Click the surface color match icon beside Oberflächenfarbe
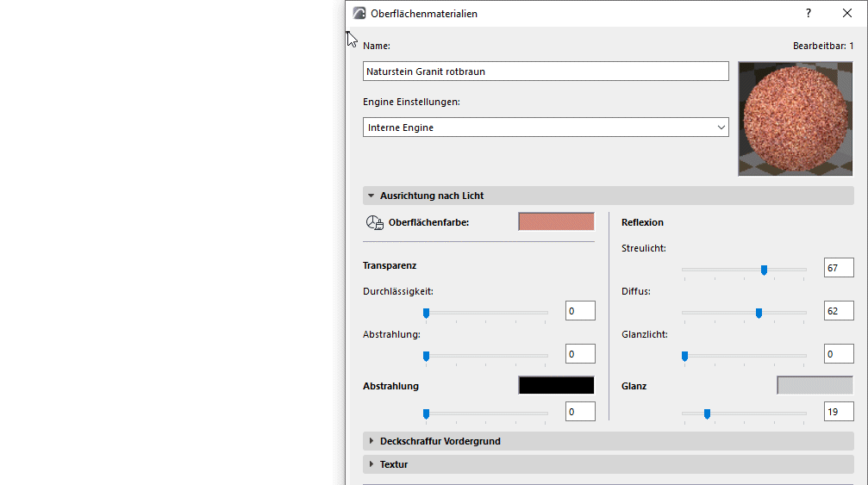 (x=375, y=222)
